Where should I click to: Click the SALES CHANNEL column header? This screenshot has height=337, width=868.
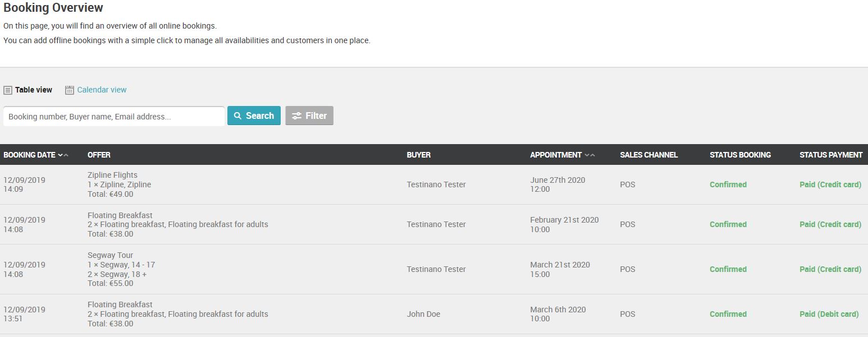649,155
